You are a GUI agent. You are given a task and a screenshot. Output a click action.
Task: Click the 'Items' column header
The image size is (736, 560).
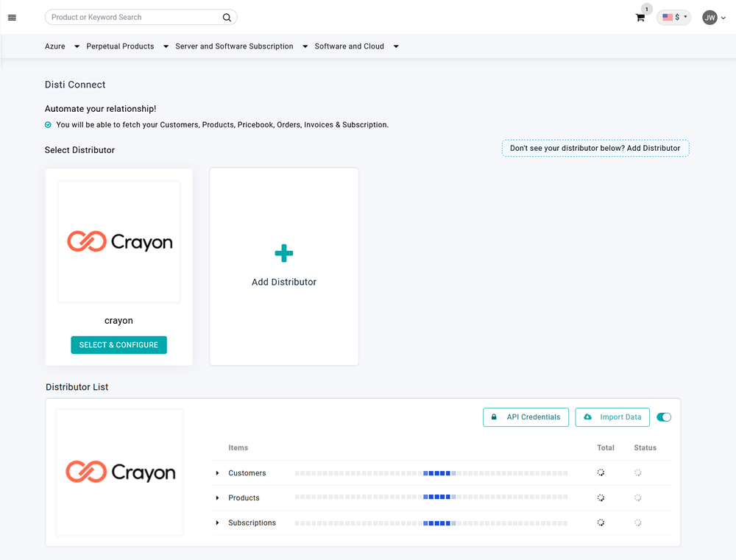(238, 448)
